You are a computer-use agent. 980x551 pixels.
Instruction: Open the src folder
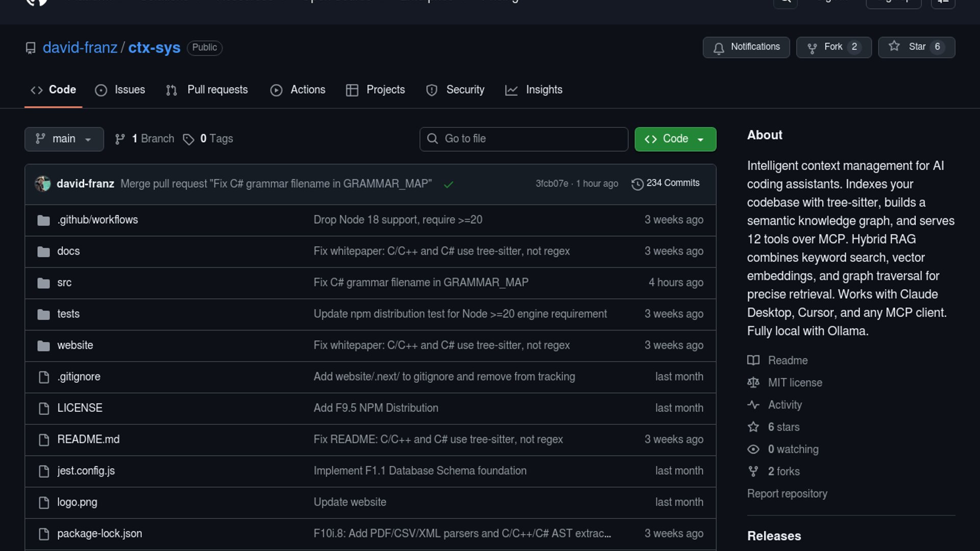coord(64,283)
